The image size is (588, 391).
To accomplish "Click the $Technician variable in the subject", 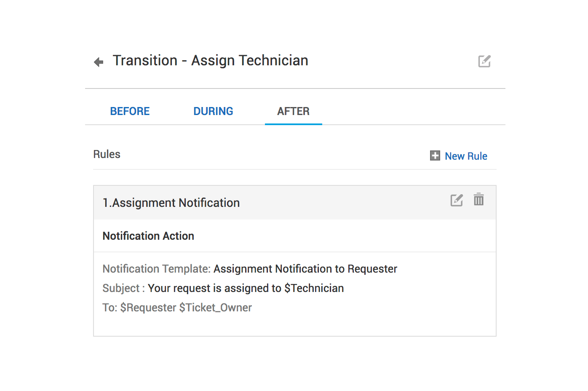I will point(314,288).
